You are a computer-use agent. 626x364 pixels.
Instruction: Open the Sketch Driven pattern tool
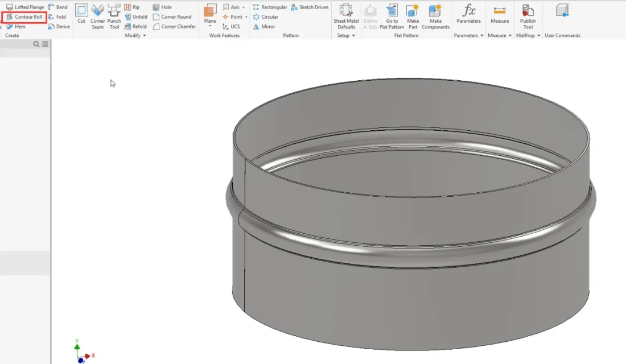tap(310, 7)
